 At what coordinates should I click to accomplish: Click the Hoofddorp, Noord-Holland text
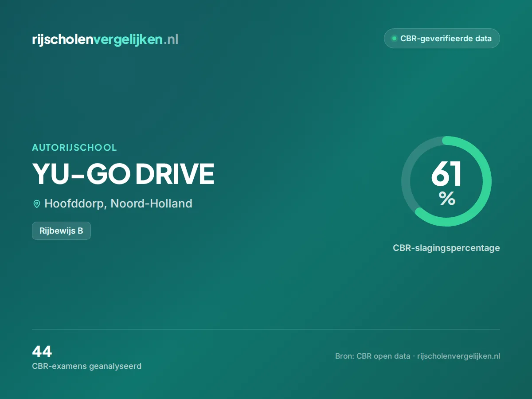[118, 203]
